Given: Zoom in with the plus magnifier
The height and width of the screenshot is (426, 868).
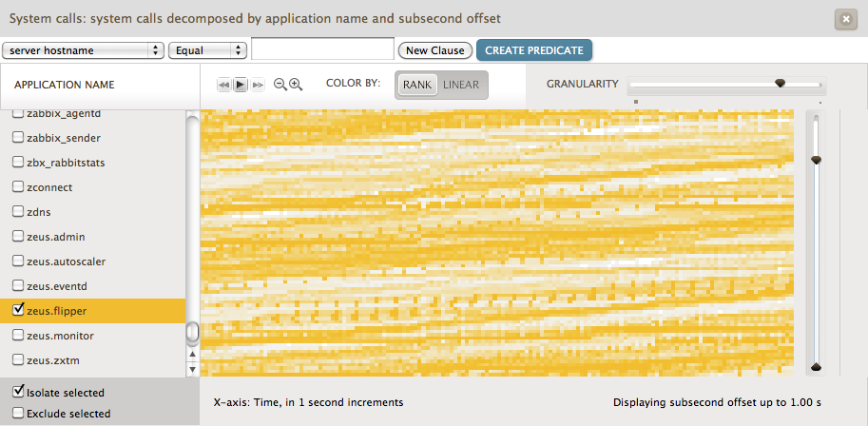Looking at the screenshot, I should pos(296,85).
